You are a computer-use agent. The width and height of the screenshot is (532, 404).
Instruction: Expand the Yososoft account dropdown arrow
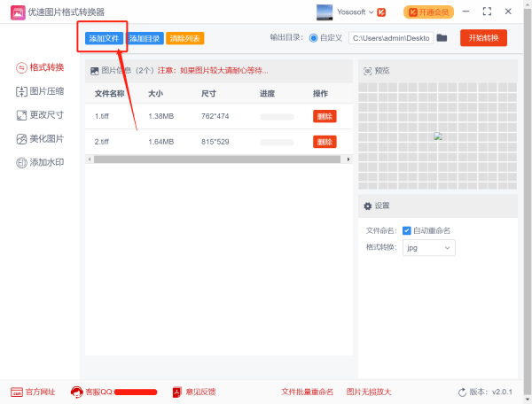click(371, 12)
